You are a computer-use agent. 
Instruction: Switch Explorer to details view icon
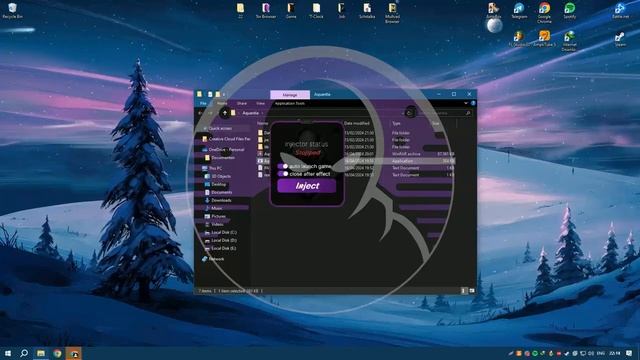click(x=463, y=291)
